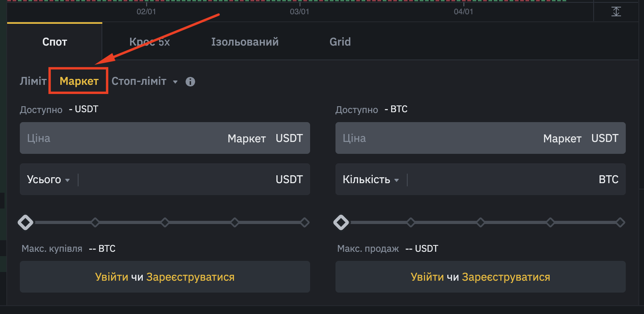
Task: Click the Макс. продаж -- USDT text
Action: click(x=388, y=249)
